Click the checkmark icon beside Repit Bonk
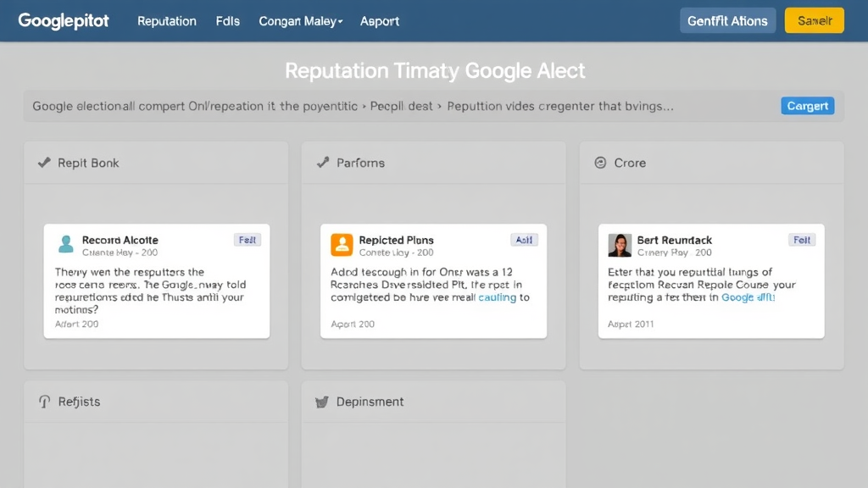This screenshot has height=488, width=868. point(44,163)
